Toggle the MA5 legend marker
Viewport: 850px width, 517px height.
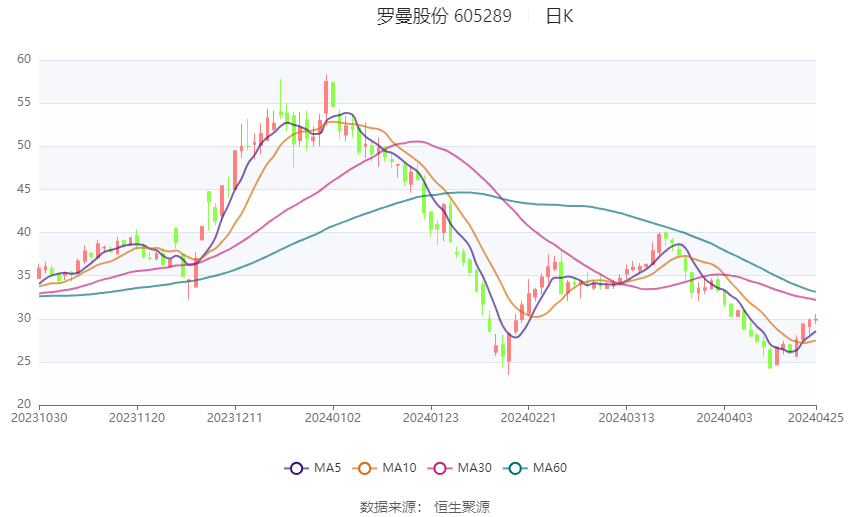coord(296,467)
